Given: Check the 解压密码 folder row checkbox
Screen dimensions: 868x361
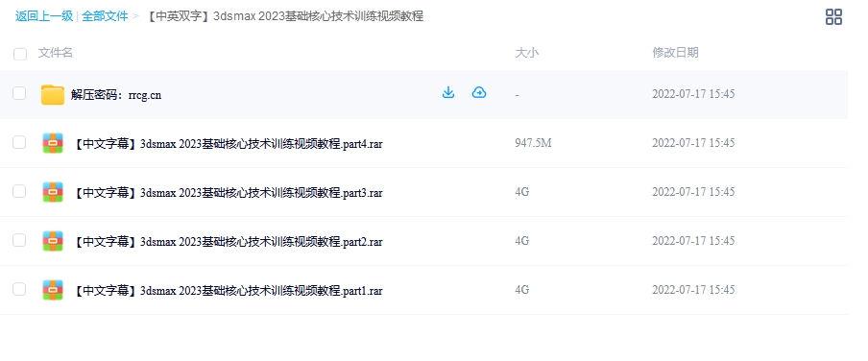Looking at the screenshot, I should tap(19, 93).
